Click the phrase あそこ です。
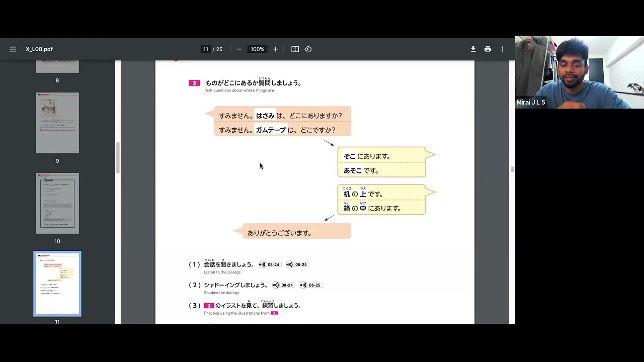 click(361, 170)
